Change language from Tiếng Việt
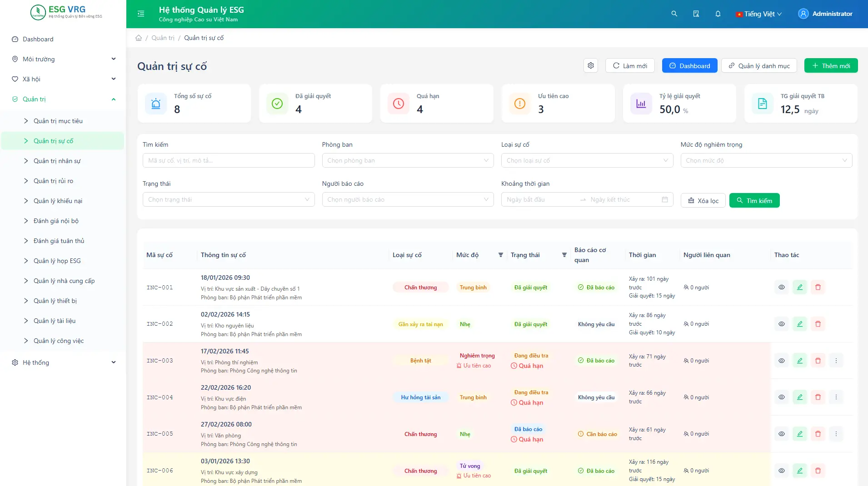 [759, 14]
